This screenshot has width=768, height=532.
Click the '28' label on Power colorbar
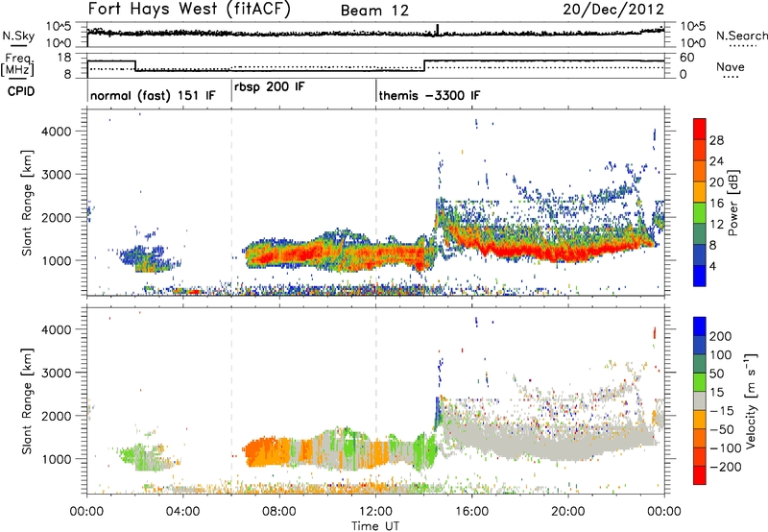point(716,140)
